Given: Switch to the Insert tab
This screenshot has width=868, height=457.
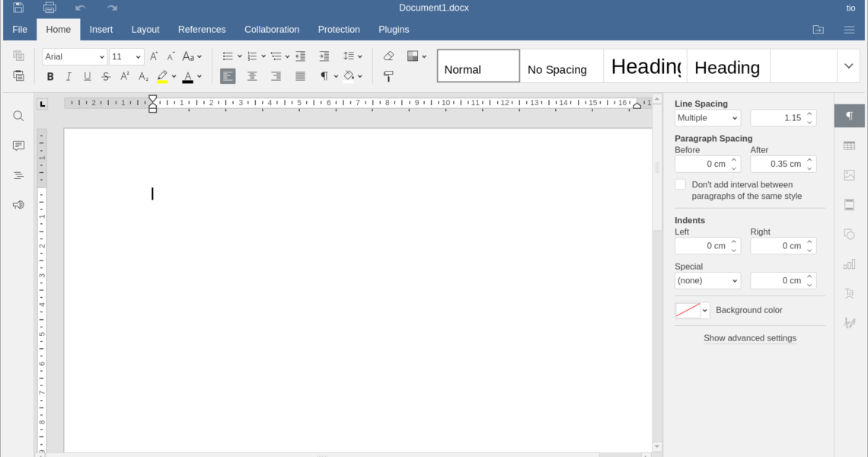Looking at the screenshot, I should click(101, 30).
